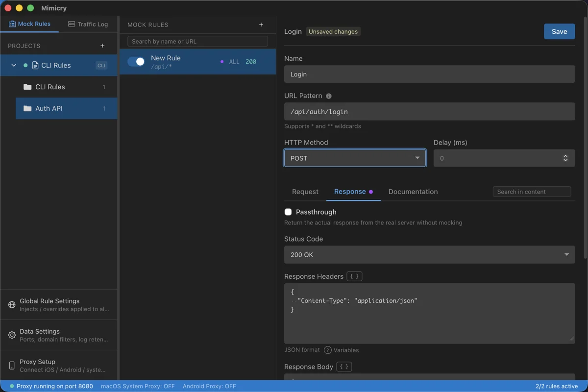
Task: Click Proxy running on port 8080 text
Action: pyautogui.click(x=55, y=386)
